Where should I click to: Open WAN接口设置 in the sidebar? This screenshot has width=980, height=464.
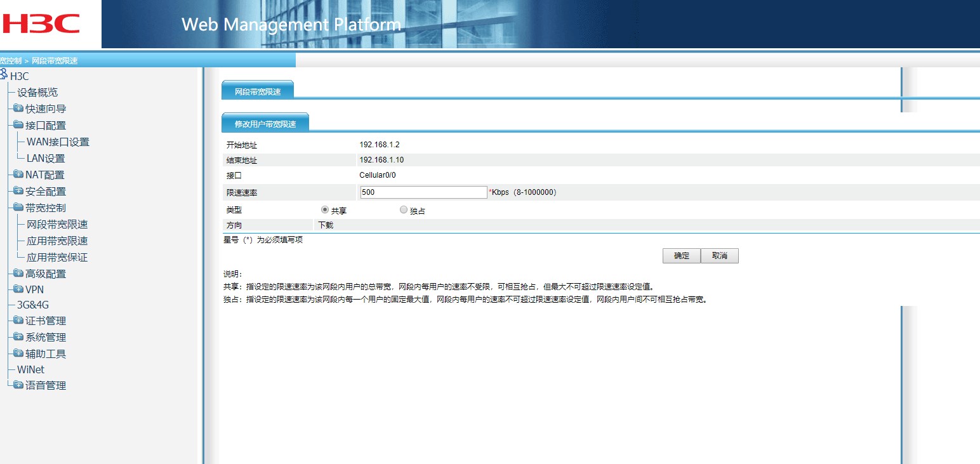coord(58,142)
